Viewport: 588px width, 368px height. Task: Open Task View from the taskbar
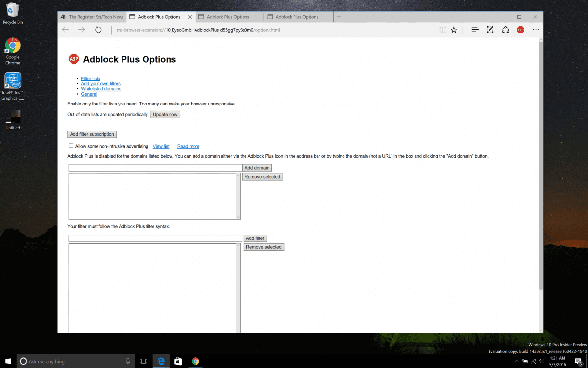click(143, 361)
